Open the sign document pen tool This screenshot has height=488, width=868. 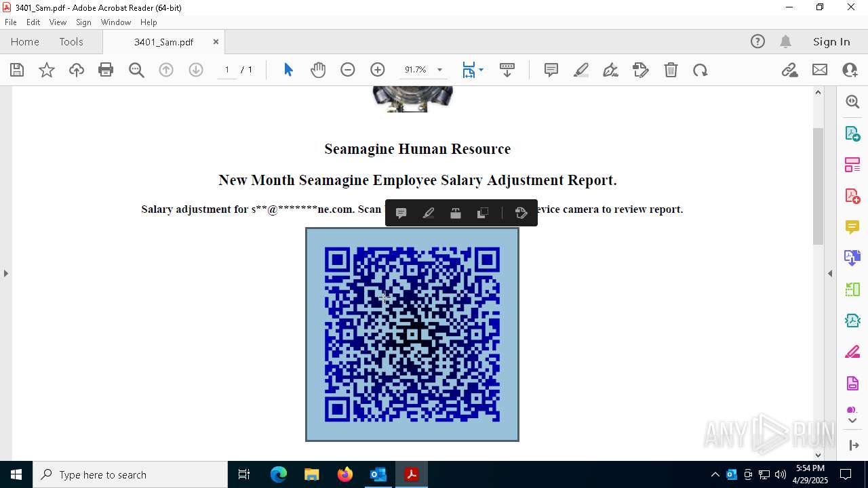610,70
